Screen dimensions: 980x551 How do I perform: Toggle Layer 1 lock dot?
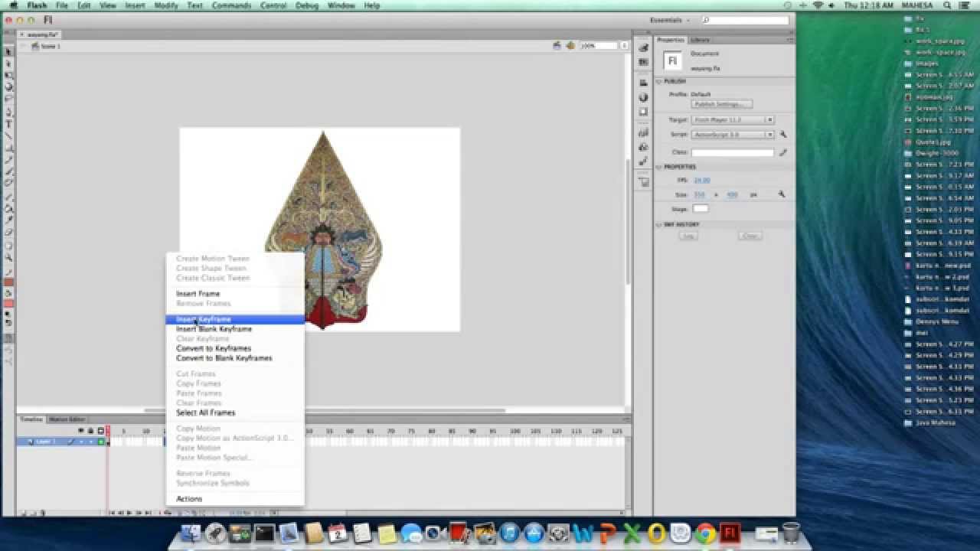(x=91, y=442)
